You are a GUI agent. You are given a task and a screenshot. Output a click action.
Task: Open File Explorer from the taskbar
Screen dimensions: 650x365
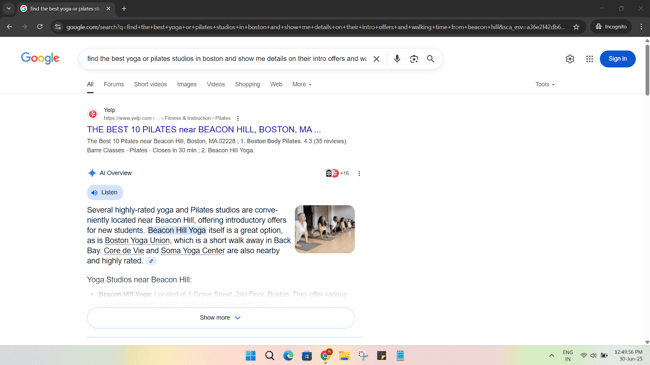(x=344, y=355)
